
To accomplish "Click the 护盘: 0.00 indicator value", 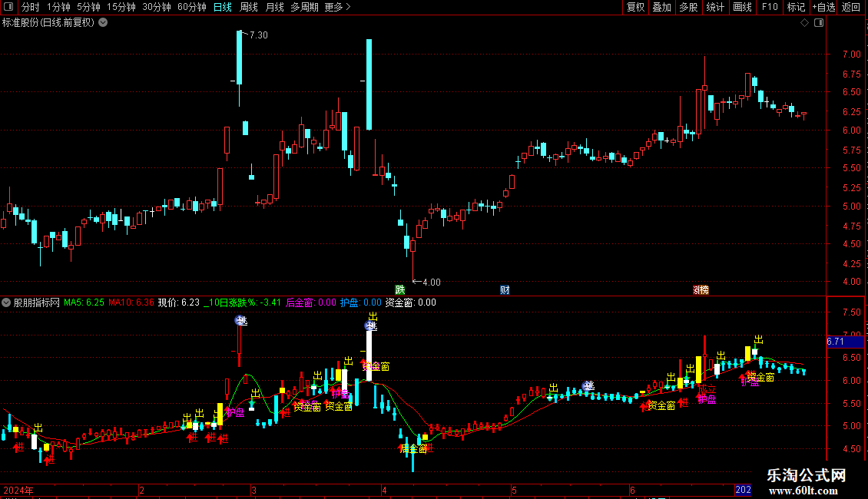I will (360, 302).
